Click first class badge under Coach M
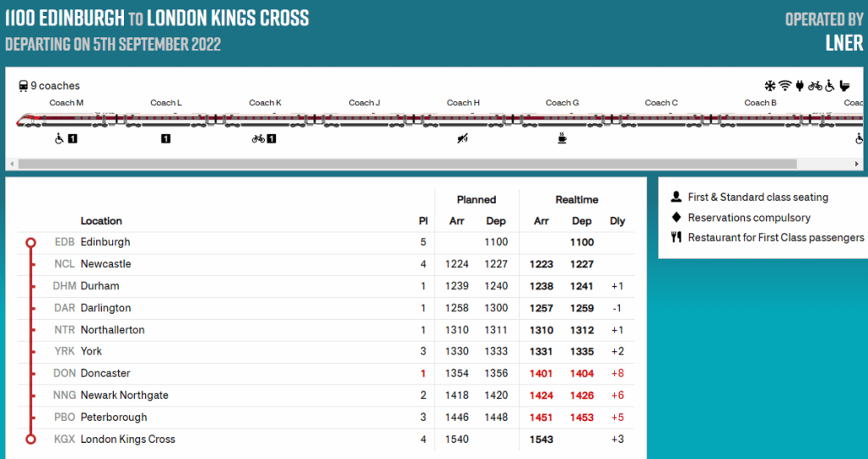Screen dimensions: 868x459 pyautogui.click(x=72, y=139)
